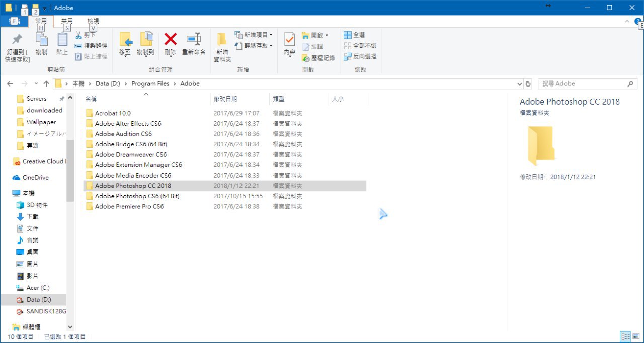Click the red Delete (刪除) icon

(x=170, y=39)
